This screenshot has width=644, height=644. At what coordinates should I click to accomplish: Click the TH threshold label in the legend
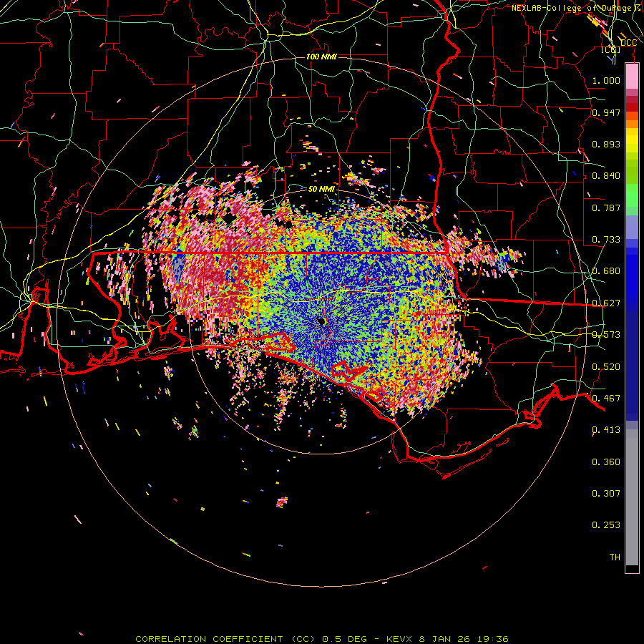click(615, 557)
